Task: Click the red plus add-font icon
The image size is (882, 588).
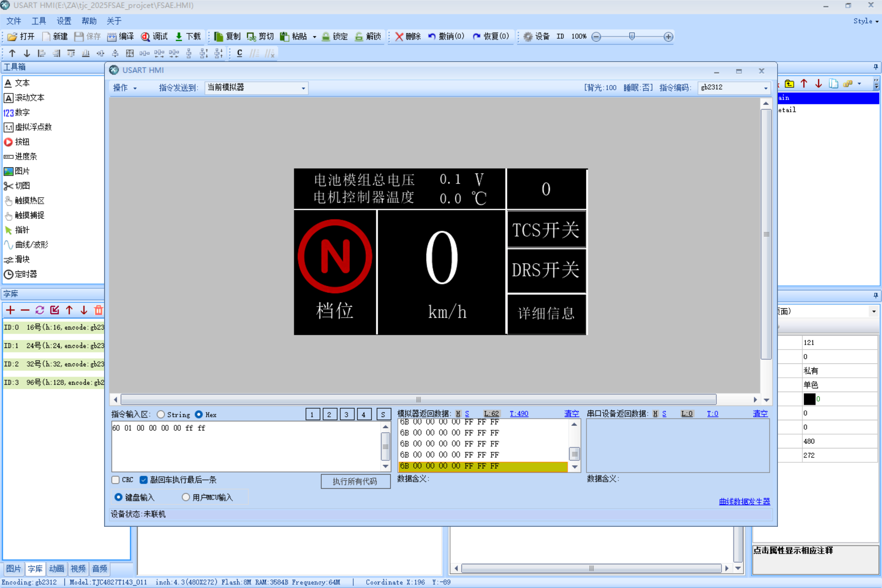Action: (x=11, y=310)
